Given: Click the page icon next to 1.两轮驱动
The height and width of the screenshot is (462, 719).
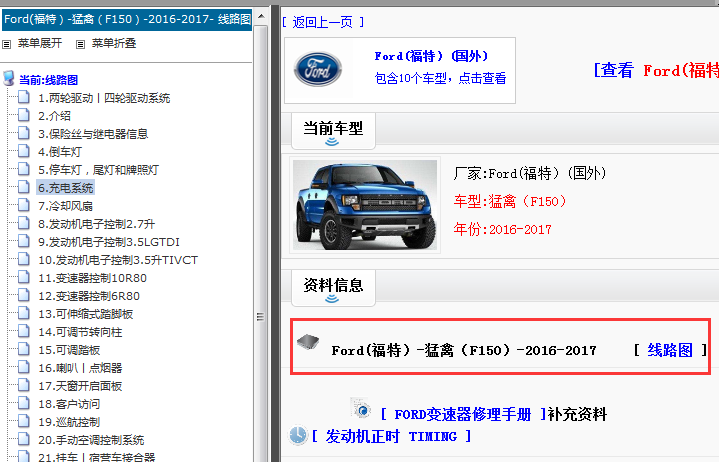Looking at the screenshot, I should click(x=24, y=97).
